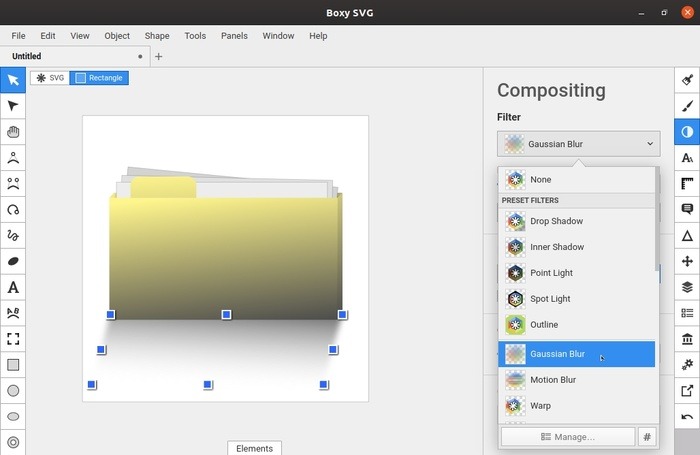Choose the Spot Light preset filter

pyautogui.click(x=576, y=299)
